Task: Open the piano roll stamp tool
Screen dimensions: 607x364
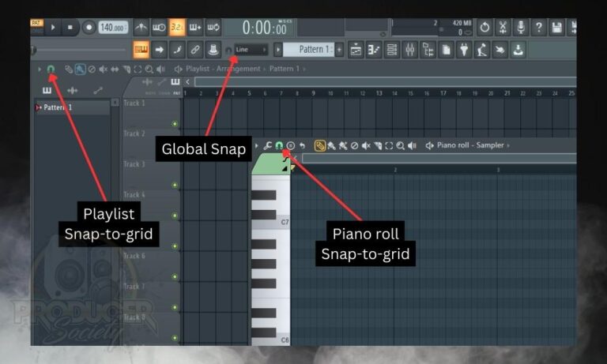Action: tap(290, 145)
